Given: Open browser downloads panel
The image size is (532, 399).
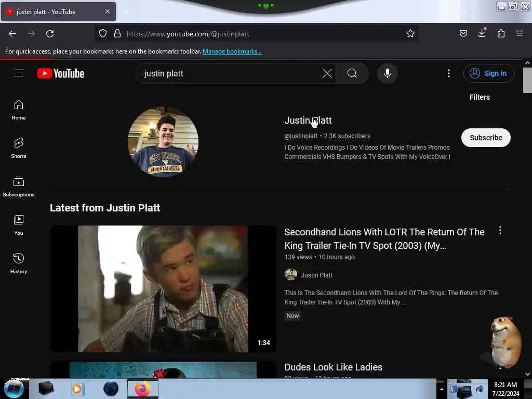Looking at the screenshot, I should pyautogui.click(x=482, y=33).
